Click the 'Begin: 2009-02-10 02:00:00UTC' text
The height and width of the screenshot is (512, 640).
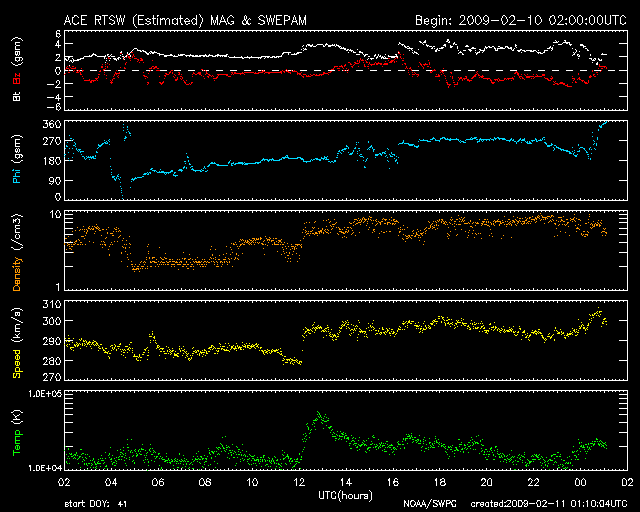click(x=521, y=20)
